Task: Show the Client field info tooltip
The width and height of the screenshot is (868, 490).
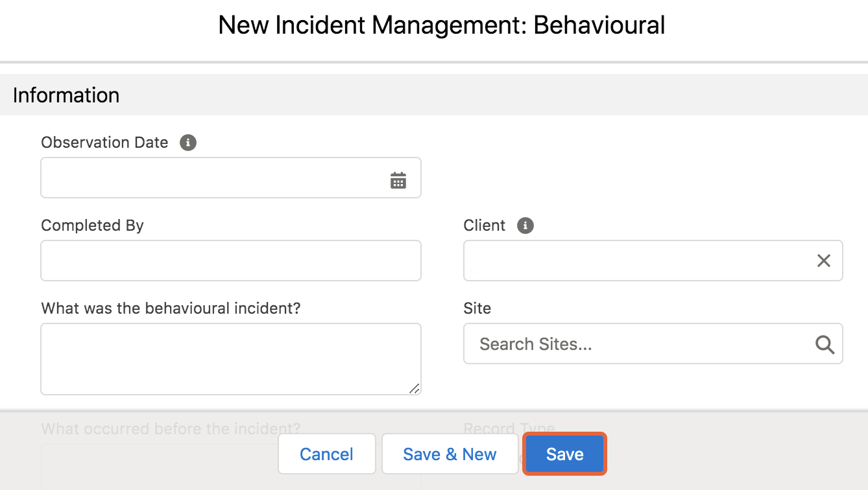Action: (525, 226)
